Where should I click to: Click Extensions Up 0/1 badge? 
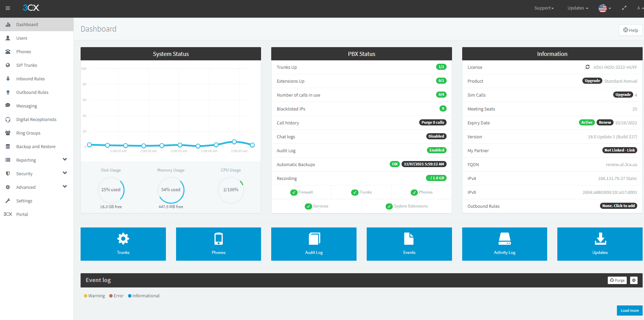pyautogui.click(x=441, y=81)
